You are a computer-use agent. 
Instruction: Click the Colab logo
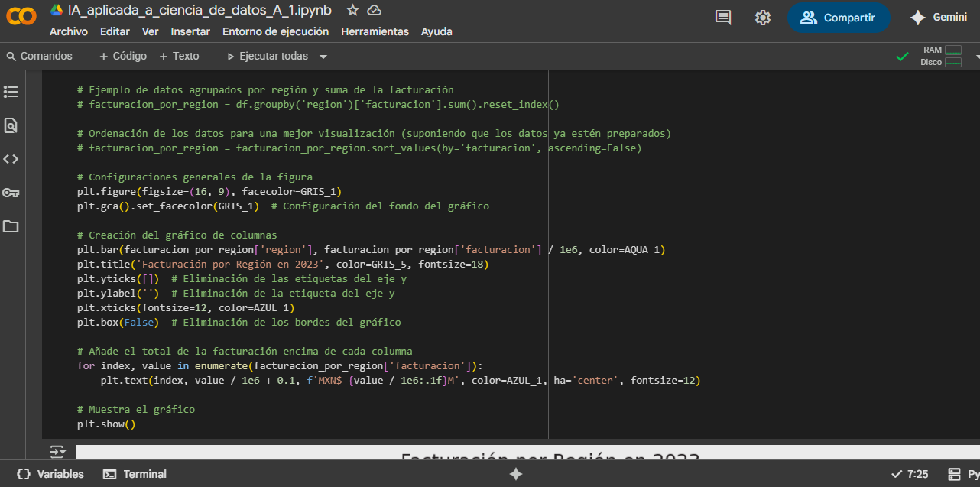tap(21, 17)
